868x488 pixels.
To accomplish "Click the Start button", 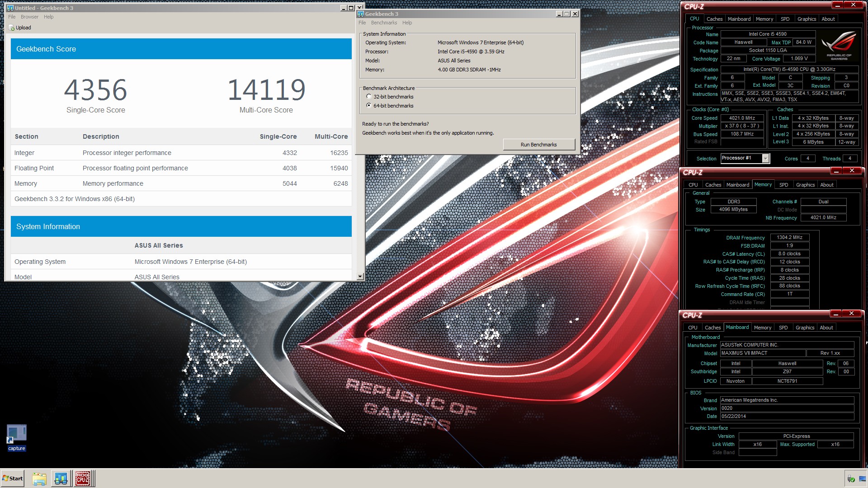I will [13, 479].
